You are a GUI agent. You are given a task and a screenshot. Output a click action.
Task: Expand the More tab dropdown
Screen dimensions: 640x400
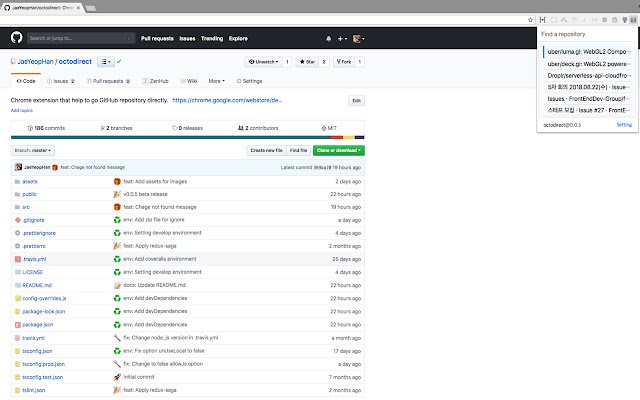216,81
